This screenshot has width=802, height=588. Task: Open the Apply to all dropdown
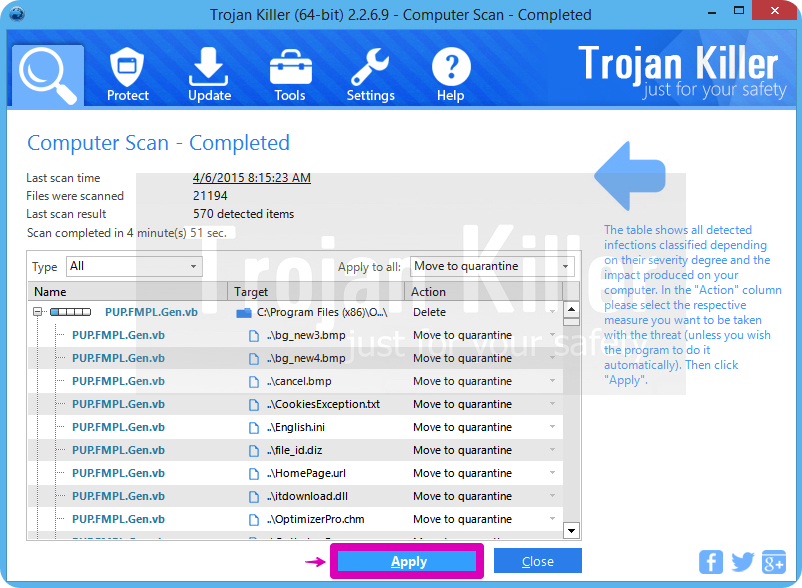click(x=492, y=267)
